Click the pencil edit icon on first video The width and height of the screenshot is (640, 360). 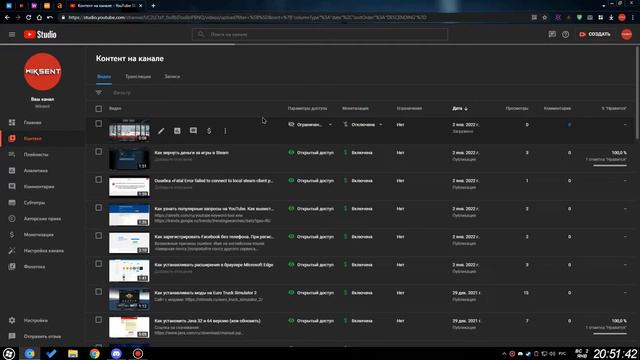[x=161, y=131]
